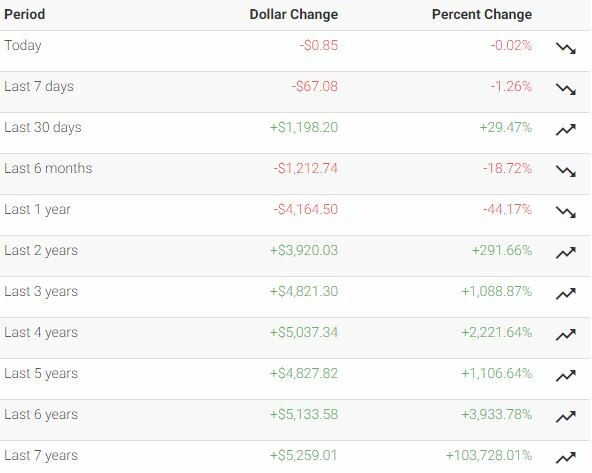Click the downtrend icon for Last 1 year
The image size is (592, 473).
[566, 212]
